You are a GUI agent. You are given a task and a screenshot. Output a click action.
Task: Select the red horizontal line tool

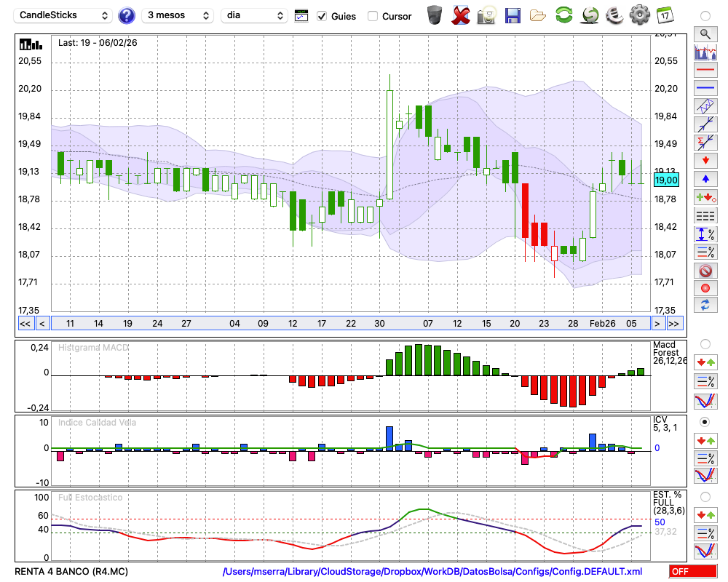click(x=705, y=71)
